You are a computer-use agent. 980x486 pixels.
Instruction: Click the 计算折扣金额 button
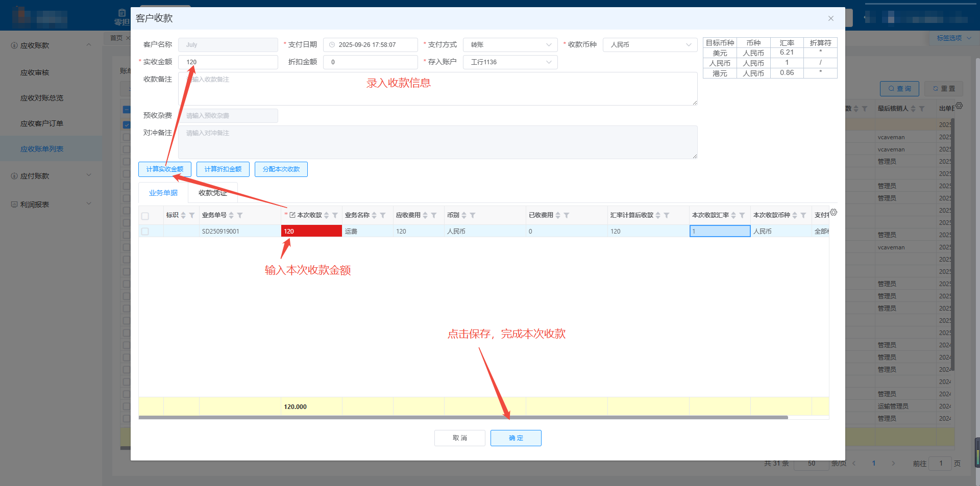click(223, 169)
